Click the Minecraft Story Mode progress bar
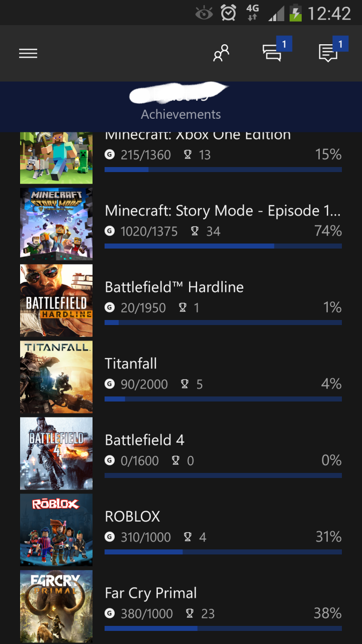Image resolution: width=362 pixels, height=644 pixels. pos(223,246)
